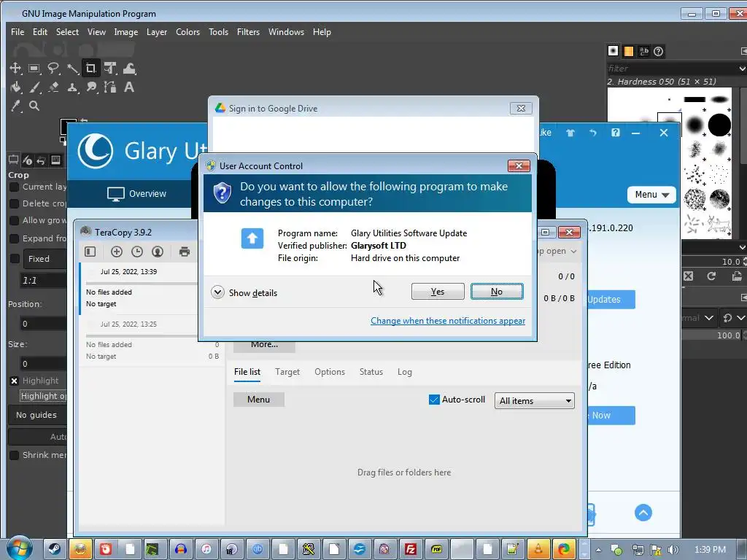The width and height of the screenshot is (747, 560).
Task: Open the All items dropdown in TeraCopy
Action: pos(534,401)
